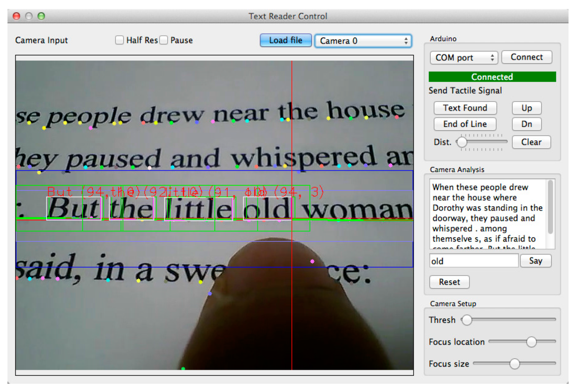Send the End of Line signal
576x392 pixels.
[x=465, y=124]
